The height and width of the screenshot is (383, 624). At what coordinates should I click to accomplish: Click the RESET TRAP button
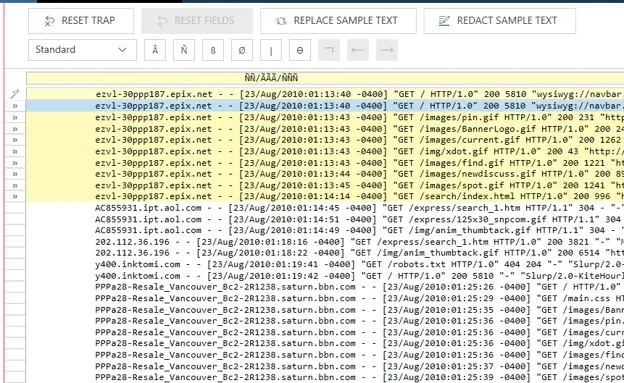tap(81, 21)
